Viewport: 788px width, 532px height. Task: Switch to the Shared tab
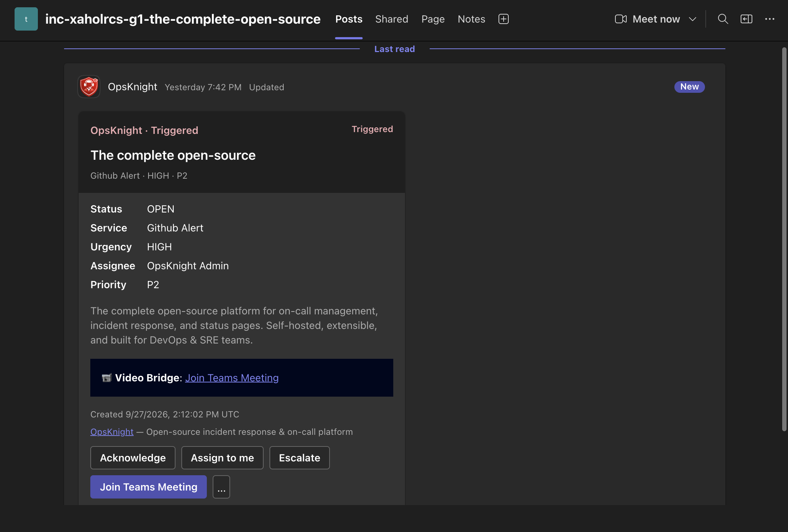(x=392, y=19)
